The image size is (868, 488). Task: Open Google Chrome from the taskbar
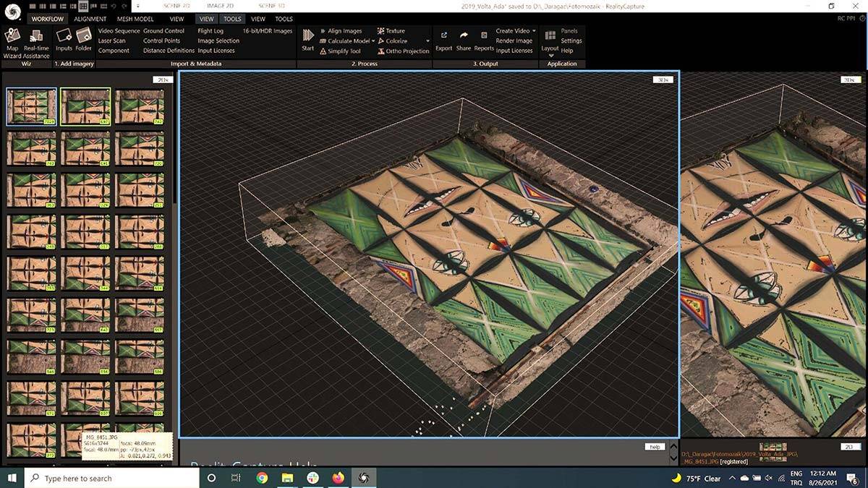tap(262, 478)
